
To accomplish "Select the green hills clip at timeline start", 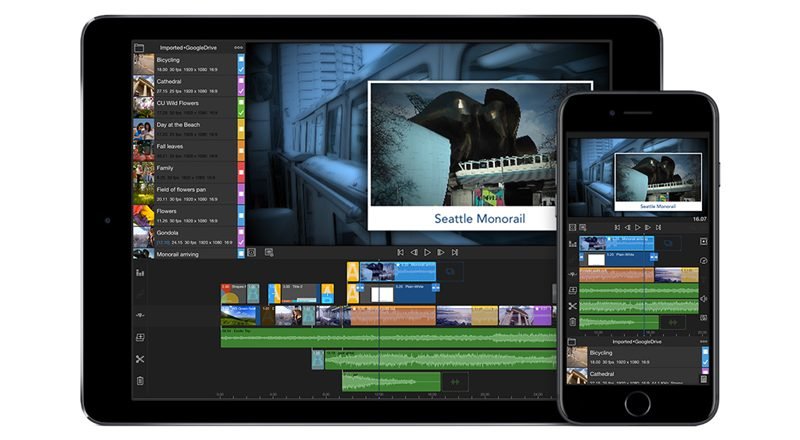I will click(x=240, y=315).
